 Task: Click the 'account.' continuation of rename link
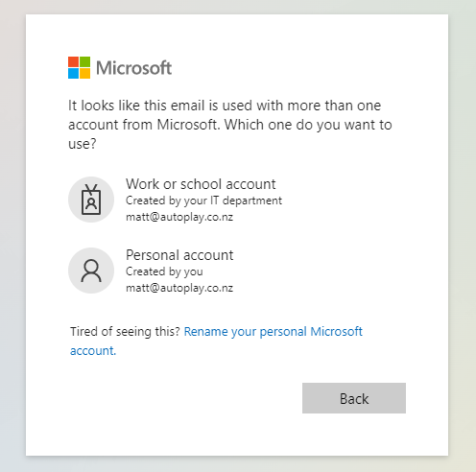(93, 351)
